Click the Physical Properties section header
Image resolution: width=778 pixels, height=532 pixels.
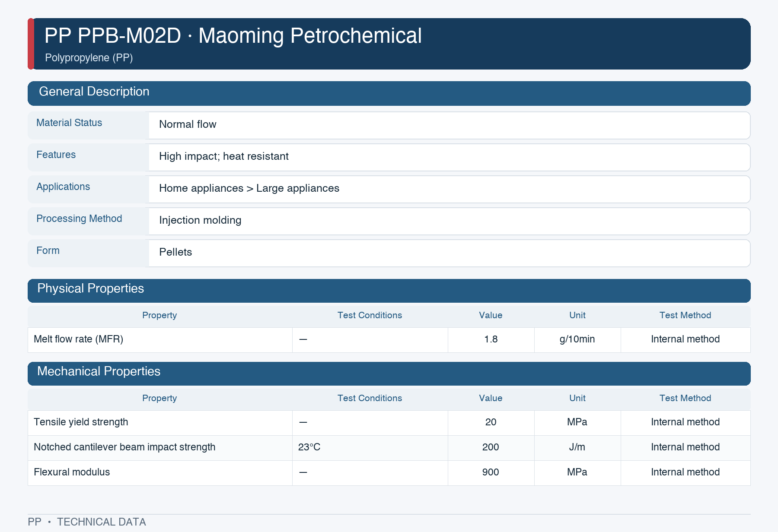(389, 291)
